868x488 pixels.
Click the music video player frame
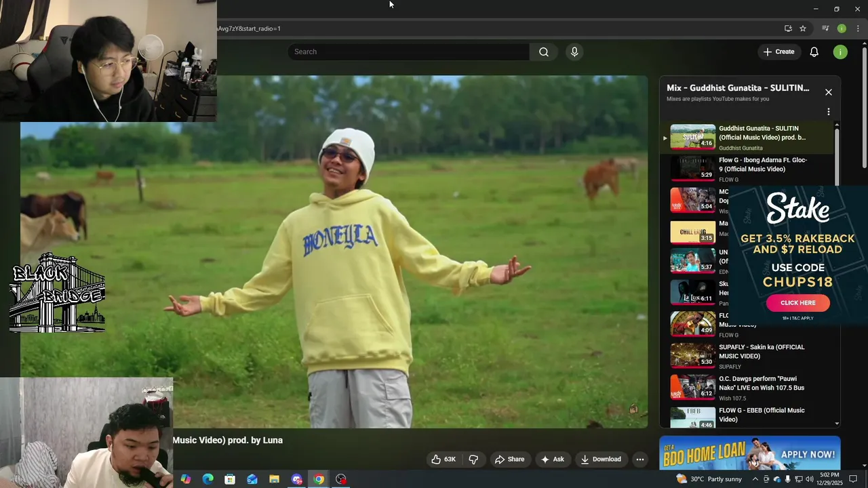(334, 251)
